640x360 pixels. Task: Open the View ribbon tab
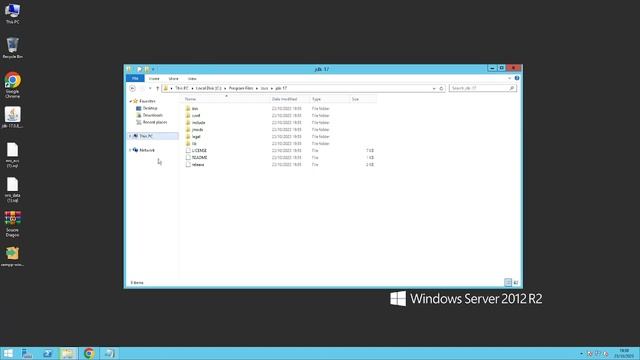click(x=192, y=78)
